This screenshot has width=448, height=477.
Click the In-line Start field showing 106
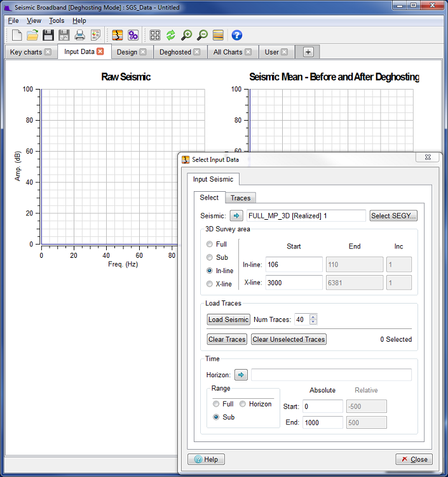point(294,264)
